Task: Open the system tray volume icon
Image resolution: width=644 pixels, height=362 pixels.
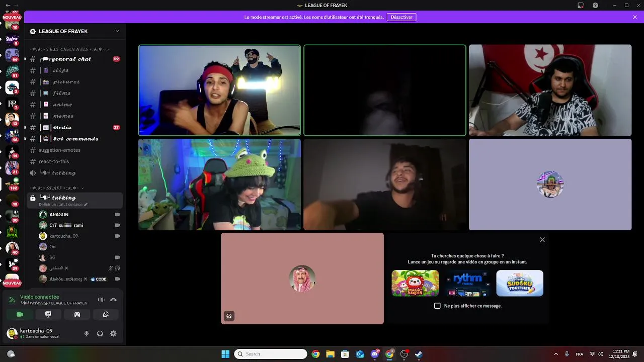Action: click(600, 354)
